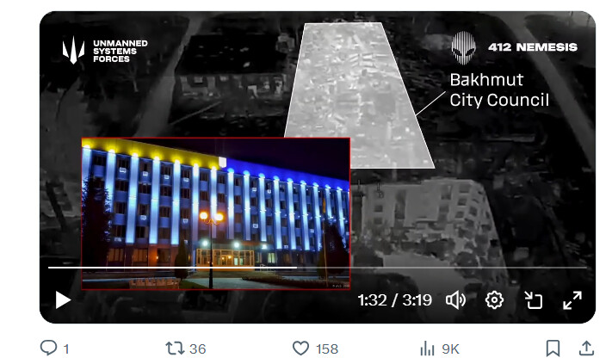Open replies via comment bubble icon
612x364 pixels.
coord(49,348)
